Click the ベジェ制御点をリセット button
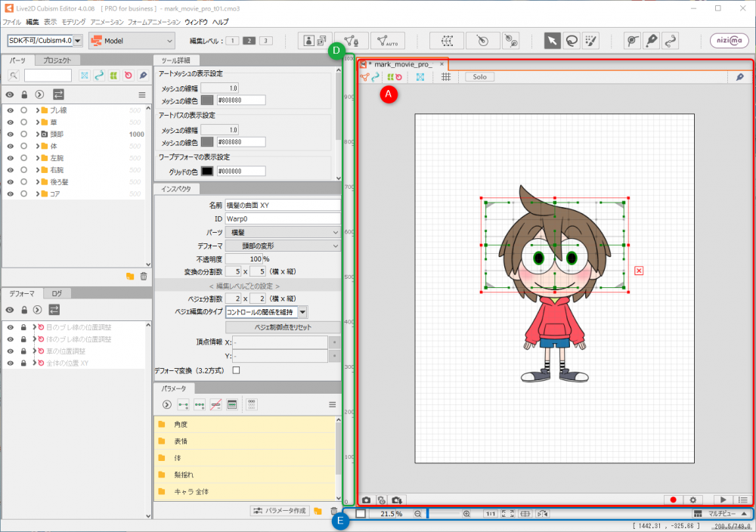 pos(283,327)
